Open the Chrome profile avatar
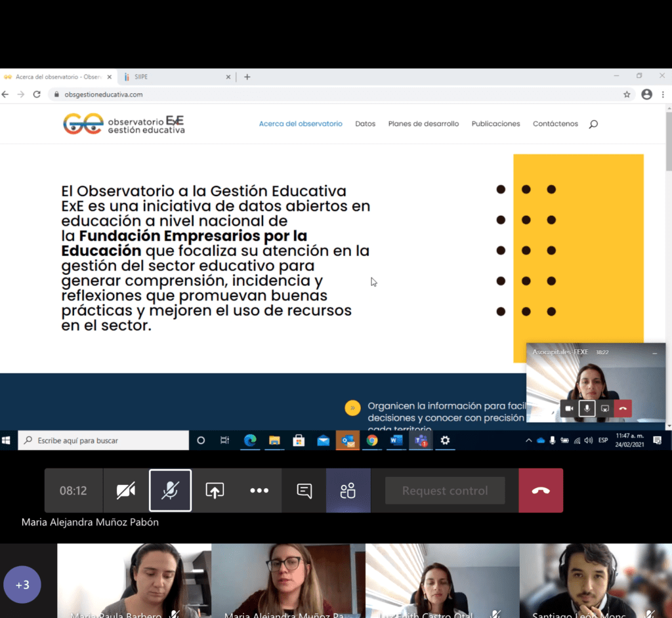Image resolution: width=672 pixels, height=618 pixels. point(646,94)
